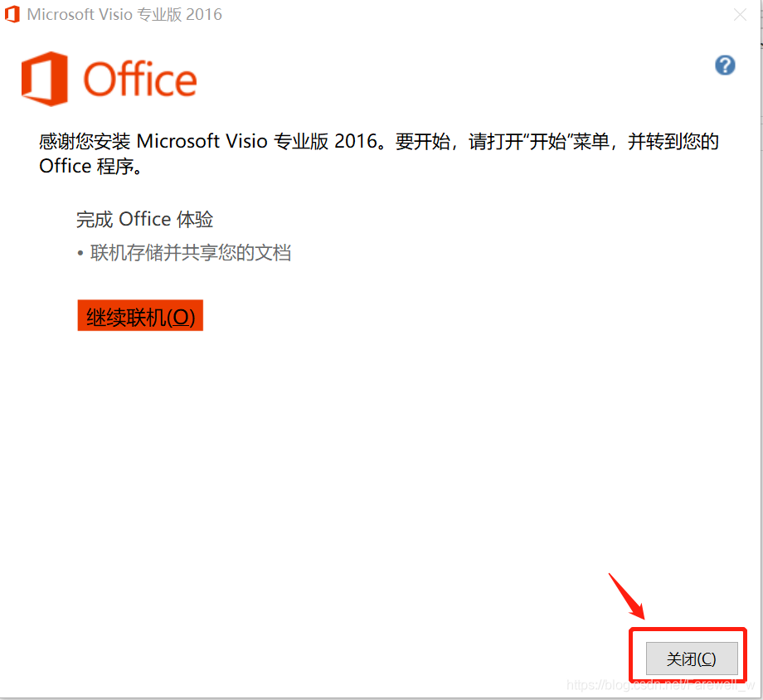Click the 联机存储并共享您的文档 bullet text

[190, 253]
